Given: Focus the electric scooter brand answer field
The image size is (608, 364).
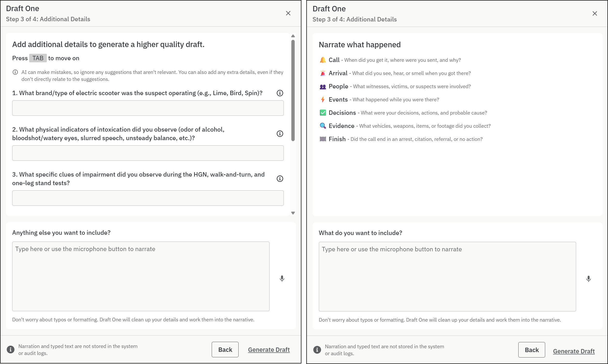Looking at the screenshot, I should (148, 108).
